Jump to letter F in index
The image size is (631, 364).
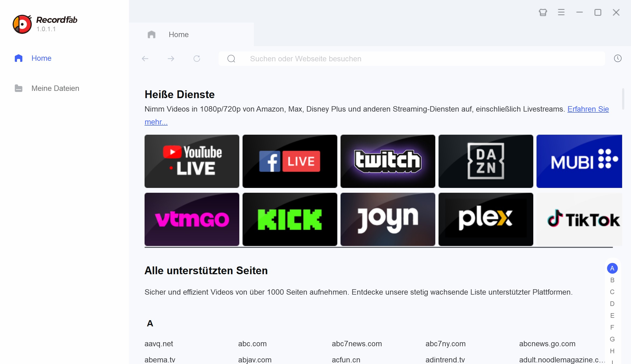[612, 327]
